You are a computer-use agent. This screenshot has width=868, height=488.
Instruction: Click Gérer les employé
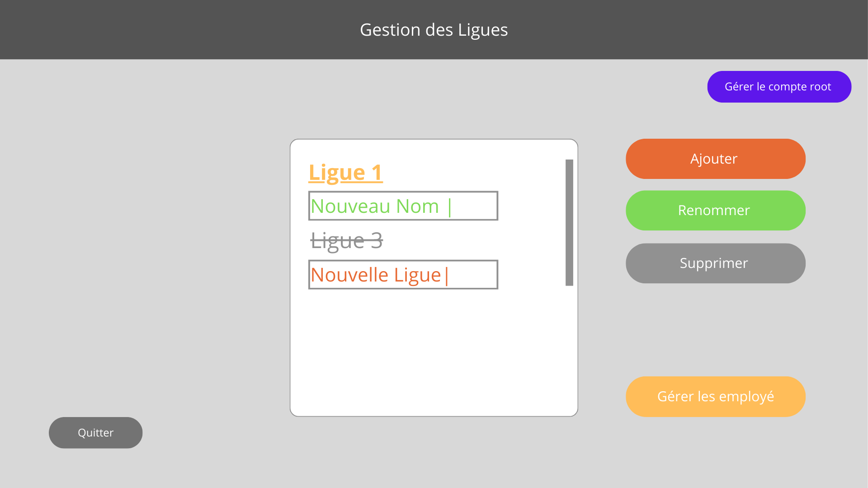tap(715, 396)
